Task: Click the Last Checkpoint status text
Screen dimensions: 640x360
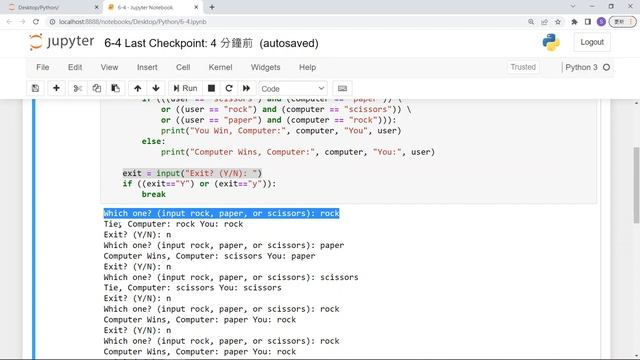Action: click(x=189, y=43)
